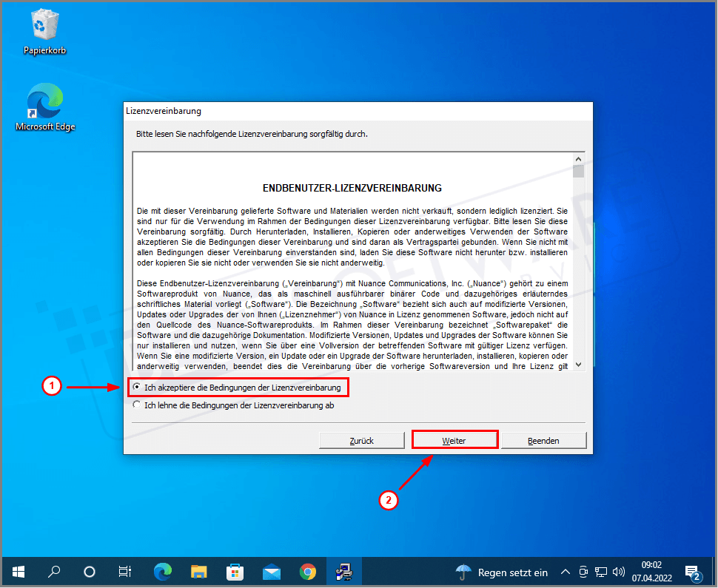Click the taskbar search magnifier
This screenshot has height=588, width=718.
[54, 572]
